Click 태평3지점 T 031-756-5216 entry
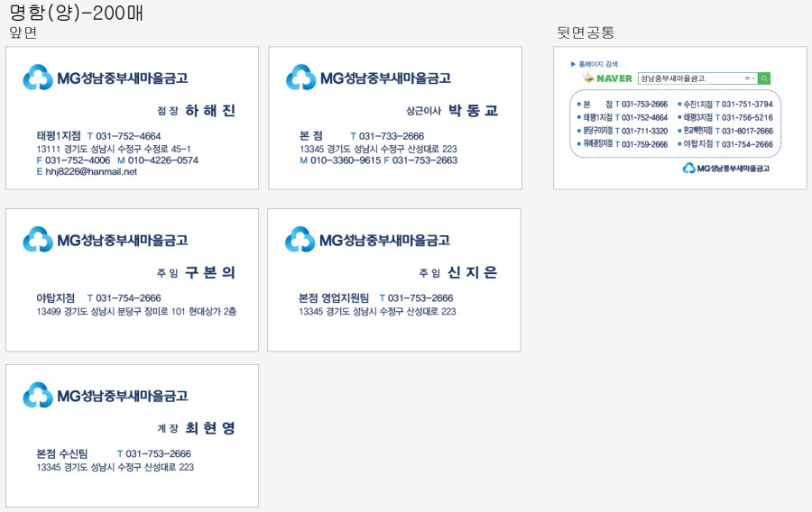 coord(725,117)
